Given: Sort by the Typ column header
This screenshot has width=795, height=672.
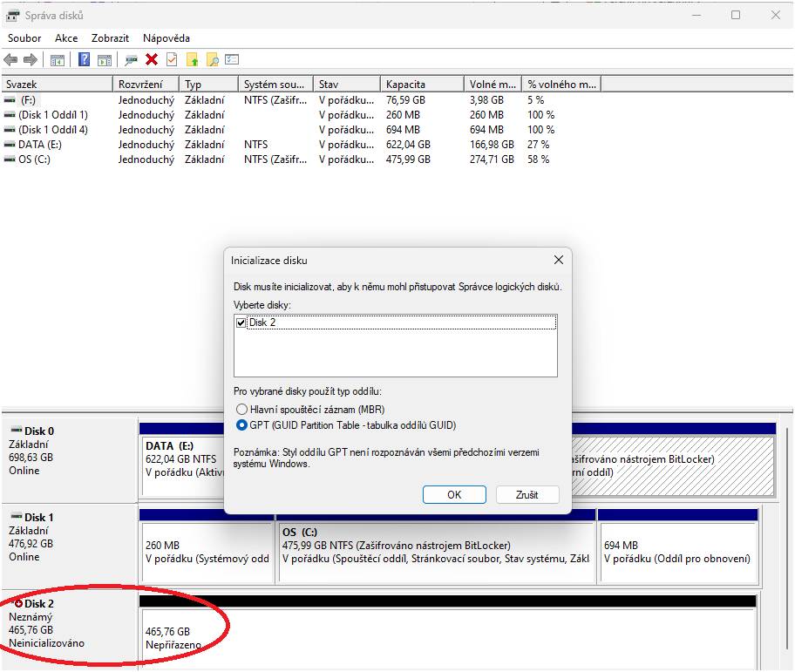Looking at the screenshot, I should click(208, 85).
